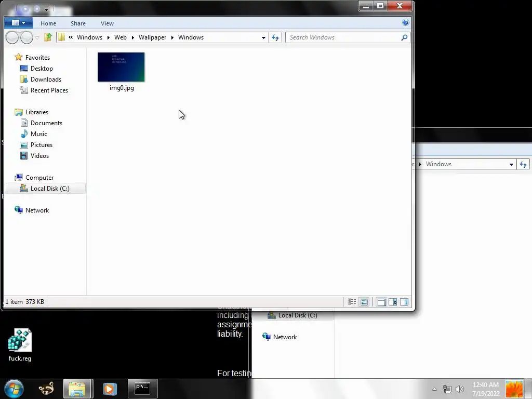Click Windows breadcrumb before Web
This screenshot has width=532, height=399.
click(89, 37)
